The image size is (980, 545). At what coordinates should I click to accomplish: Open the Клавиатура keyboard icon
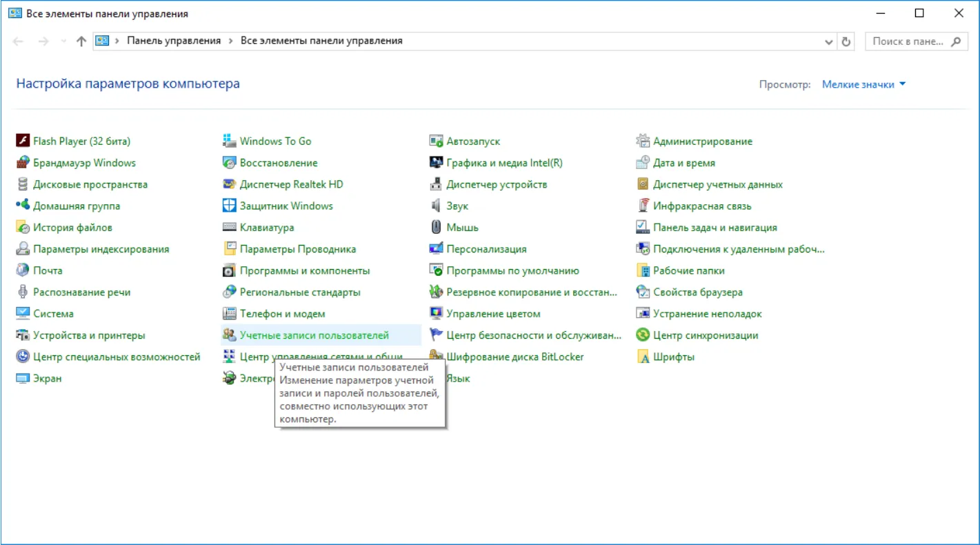[x=230, y=227]
